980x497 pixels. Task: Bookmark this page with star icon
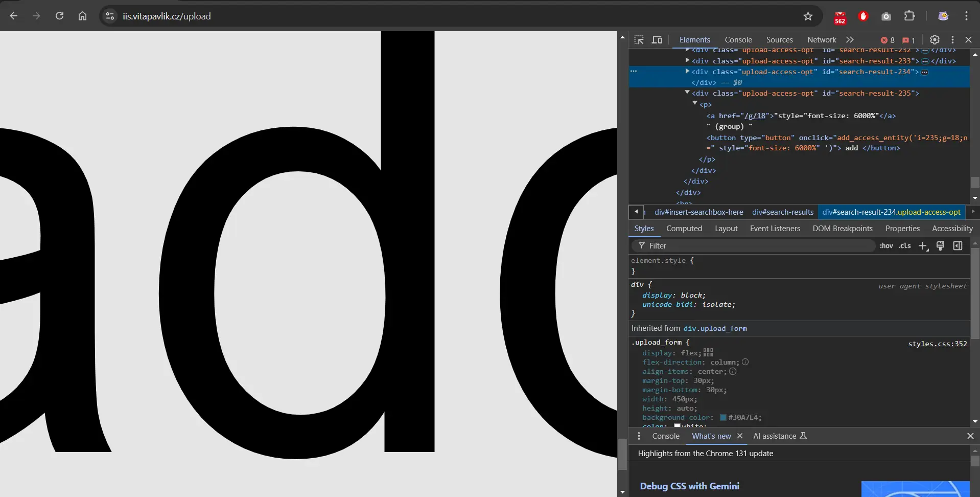coord(808,16)
